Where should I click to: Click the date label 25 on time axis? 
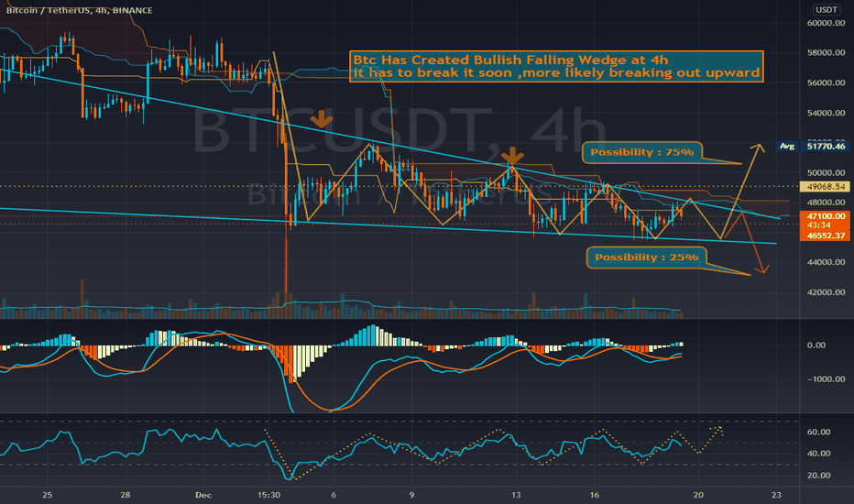48,495
